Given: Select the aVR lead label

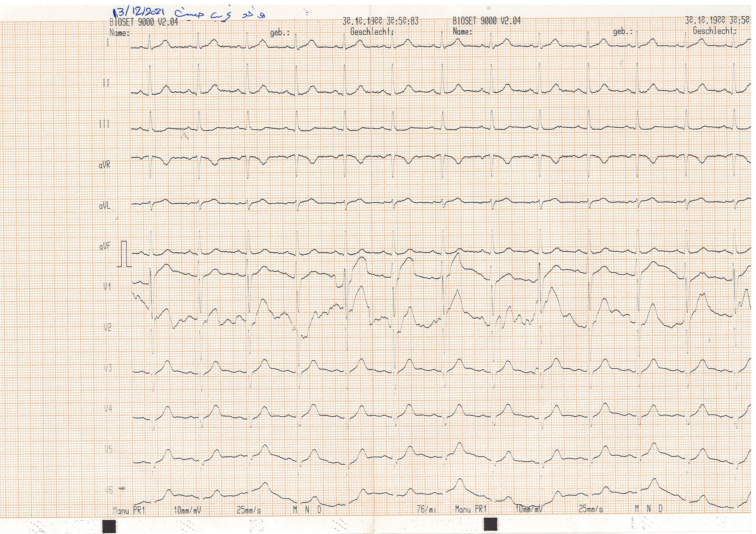Looking at the screenshot, I should (104, 165).
